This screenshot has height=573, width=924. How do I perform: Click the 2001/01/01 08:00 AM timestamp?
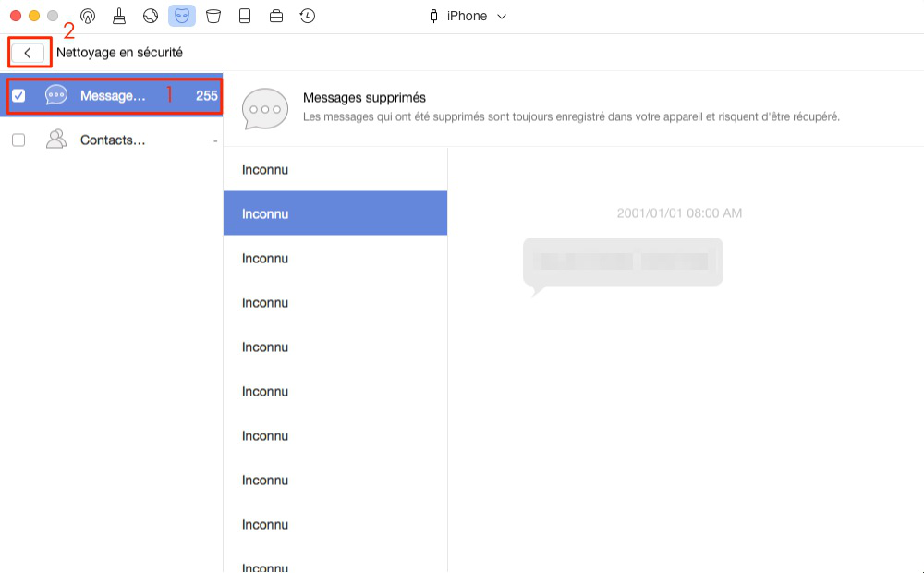click(679, 213)
